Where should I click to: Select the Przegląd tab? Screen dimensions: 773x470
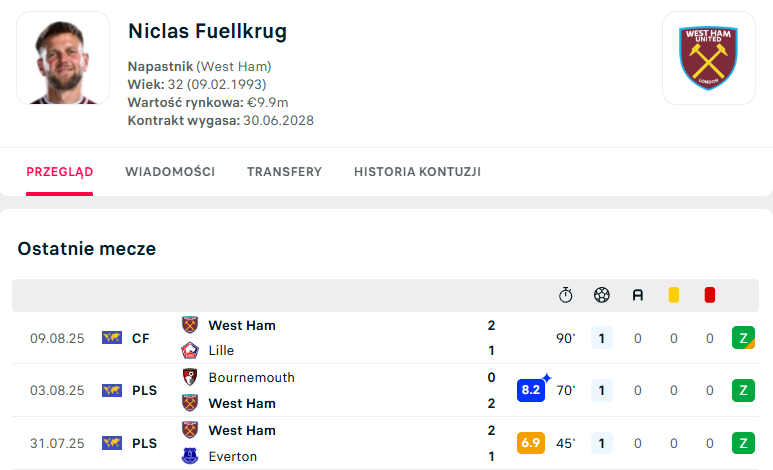click(60, 172)
